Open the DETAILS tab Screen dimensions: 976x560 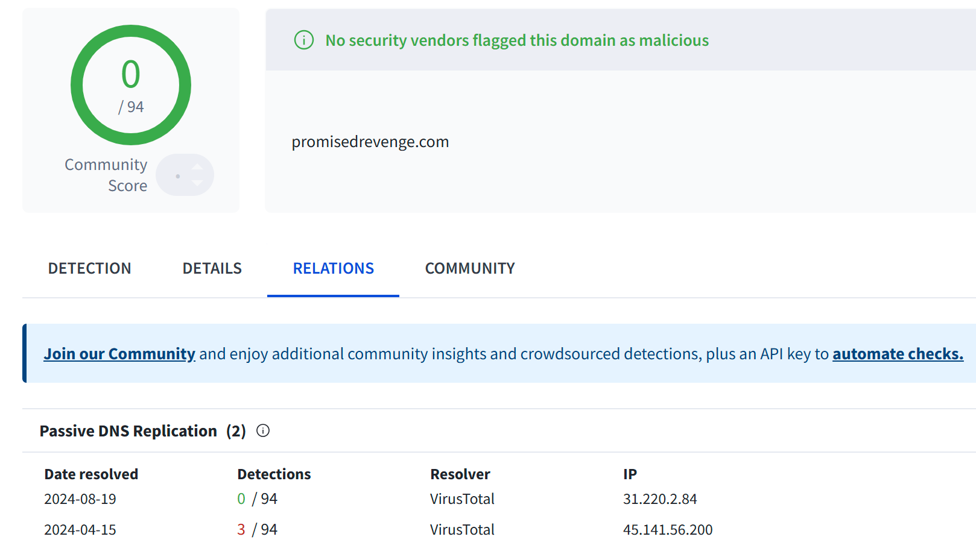[x=212, y=268]
